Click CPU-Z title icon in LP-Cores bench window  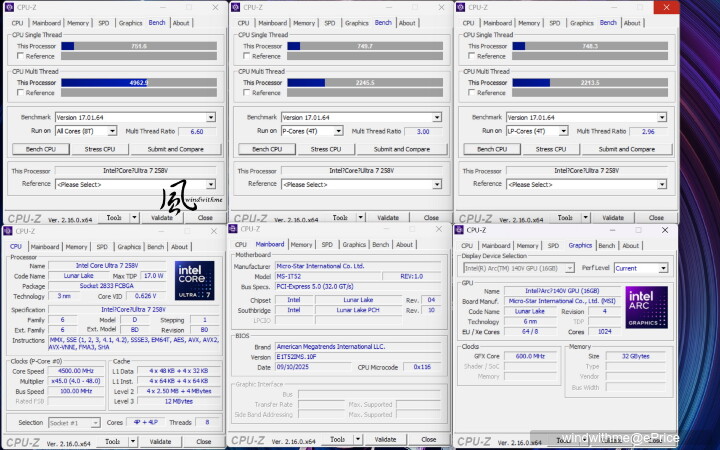coord(461,7)
